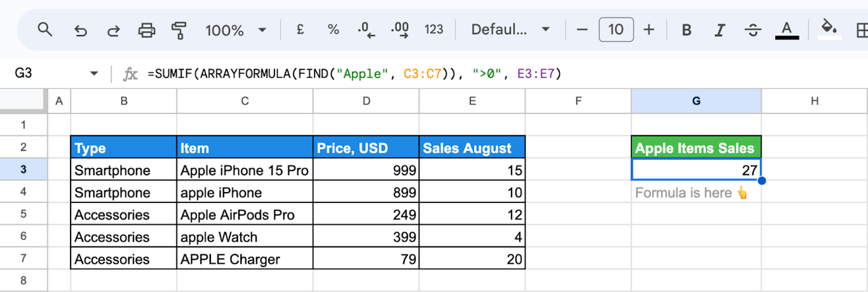Select column D header
This screenshot has height=292, width=868.
pyautogui.click(x=366, y=101)
